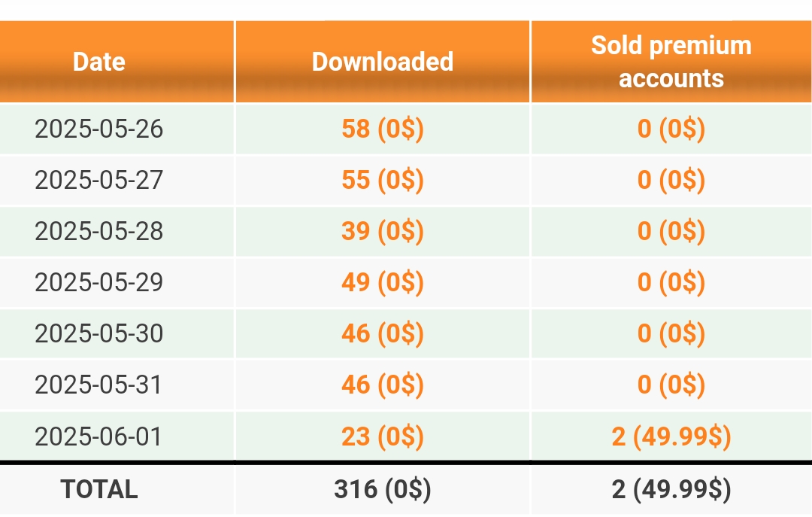This screenshot has height=517, width=812.
Task: Click the 58 (0$) downloaded value
Action: (x=383, y=129)
